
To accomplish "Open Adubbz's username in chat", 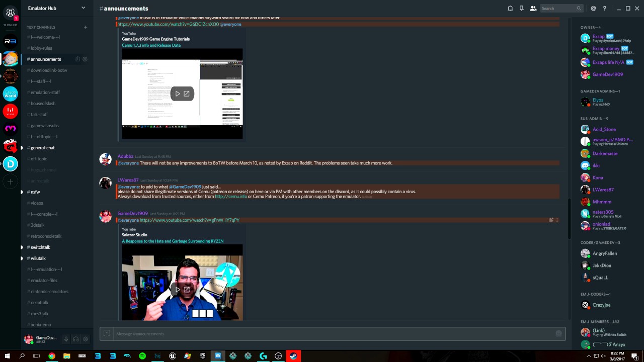I will [125, 156].
